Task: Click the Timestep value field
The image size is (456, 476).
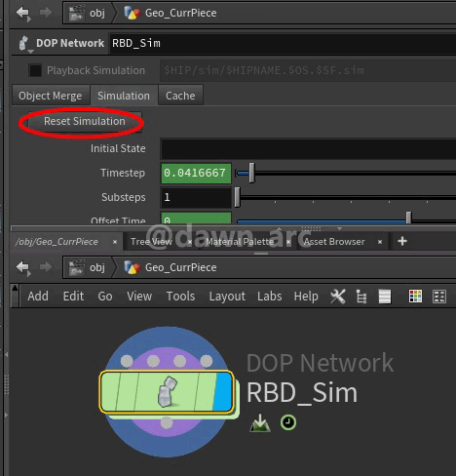Action: [x=196, y=173]
